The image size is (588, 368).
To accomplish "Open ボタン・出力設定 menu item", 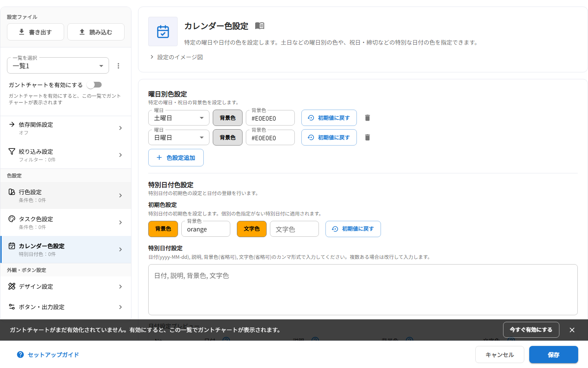I will (x=66, y=307).
